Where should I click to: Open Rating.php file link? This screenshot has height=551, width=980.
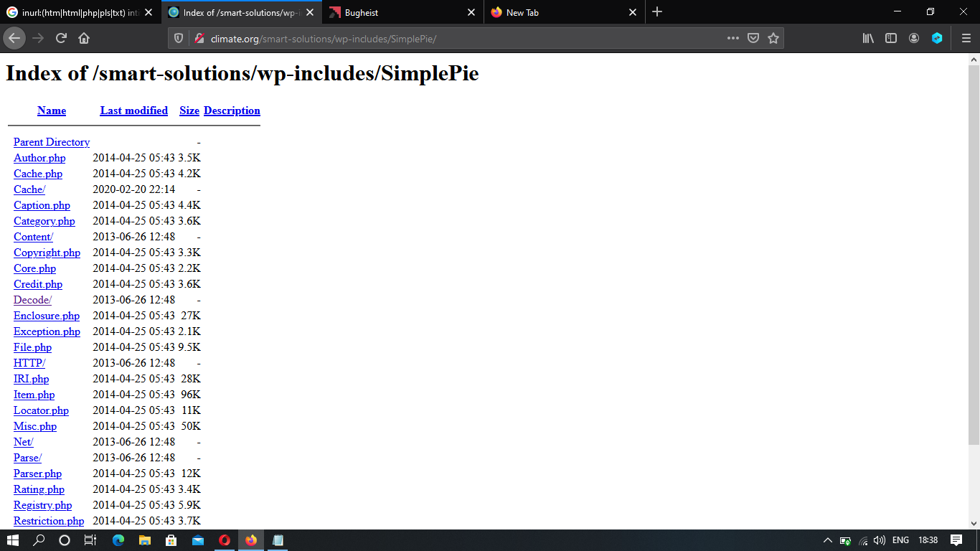39,489
